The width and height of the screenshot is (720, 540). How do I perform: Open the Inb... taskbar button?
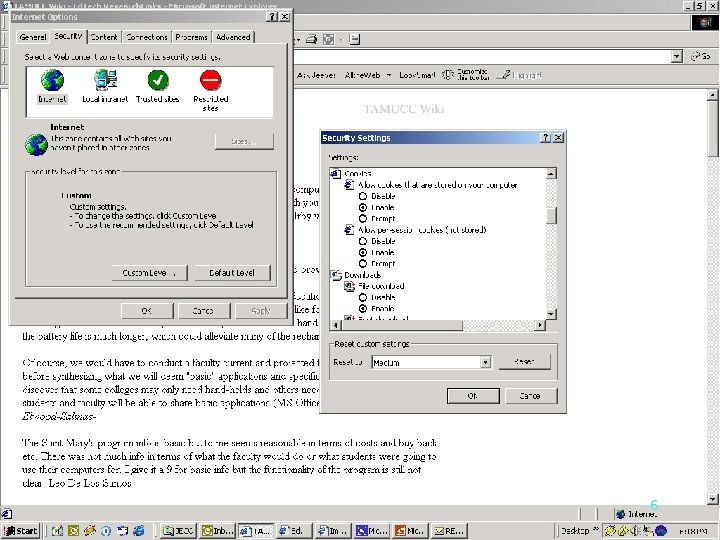(218, 531)
